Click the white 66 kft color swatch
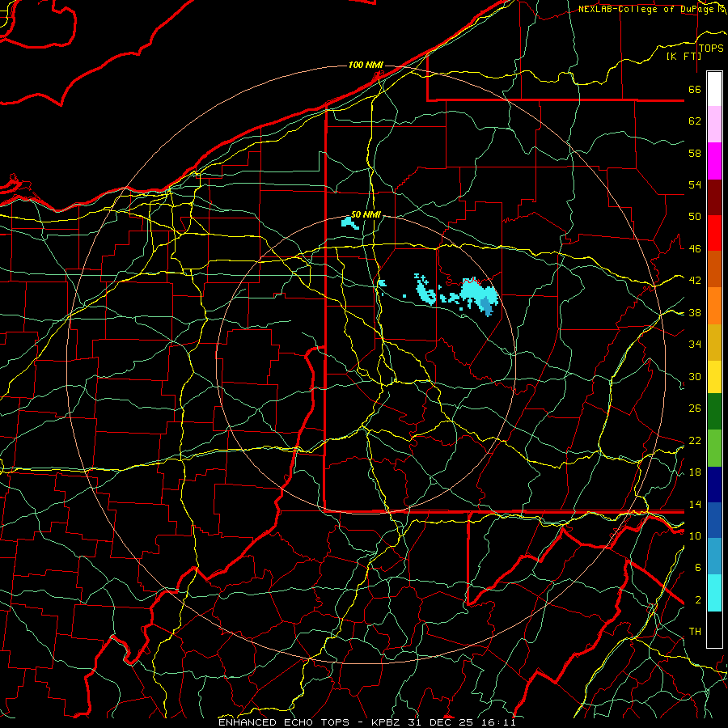 [x=714, y=89]
